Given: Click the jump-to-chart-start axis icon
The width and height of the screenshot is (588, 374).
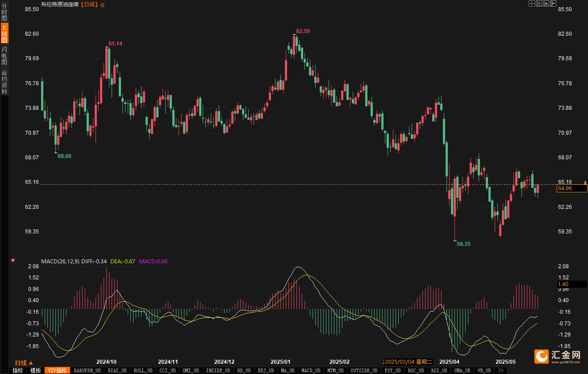Looking at the screenshot, I should 539,4.
